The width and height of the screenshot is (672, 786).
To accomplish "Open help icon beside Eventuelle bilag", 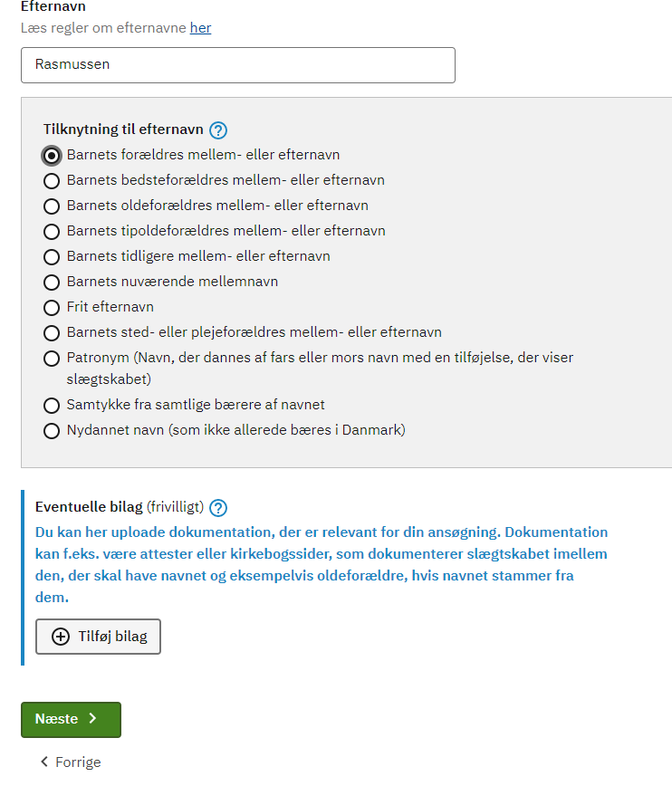I will pyautogui.click(x=218, y=508).
